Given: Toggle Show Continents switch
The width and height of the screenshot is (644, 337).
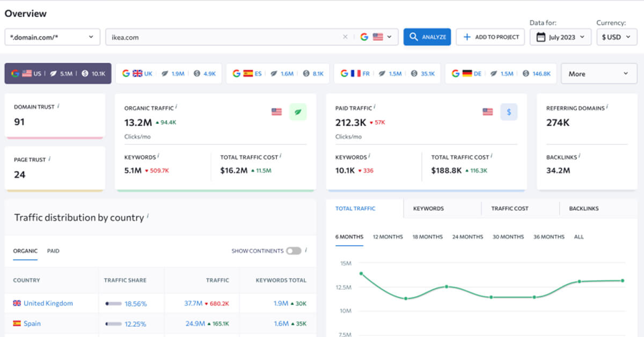Looking at the screenshot, I should pos(294,251).
